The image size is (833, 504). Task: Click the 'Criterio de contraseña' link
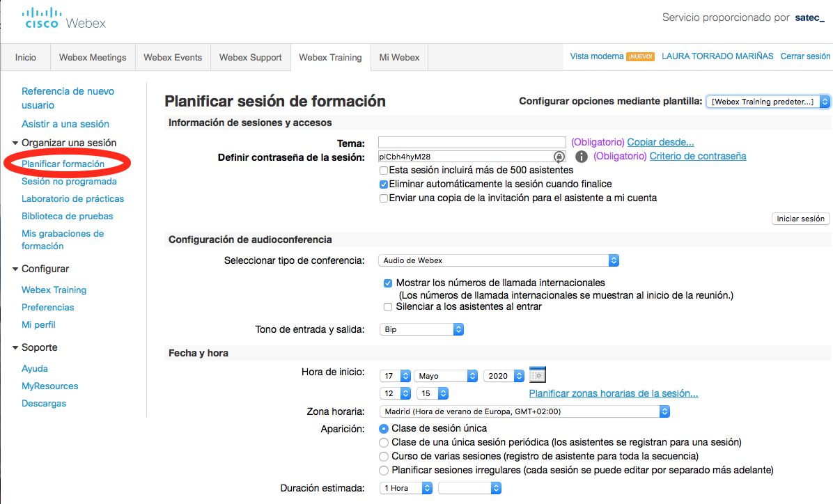(697, 156)
